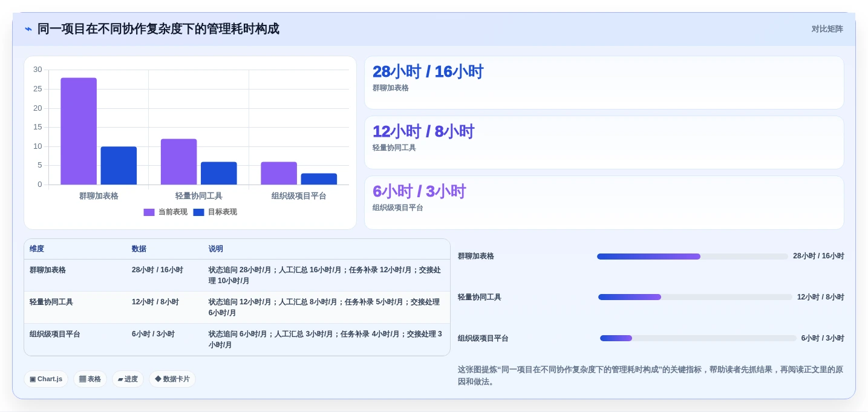The image size is (868, 412).
Task: Click the 组织级项目平台 chart axis label
Action: pos(299,196)
